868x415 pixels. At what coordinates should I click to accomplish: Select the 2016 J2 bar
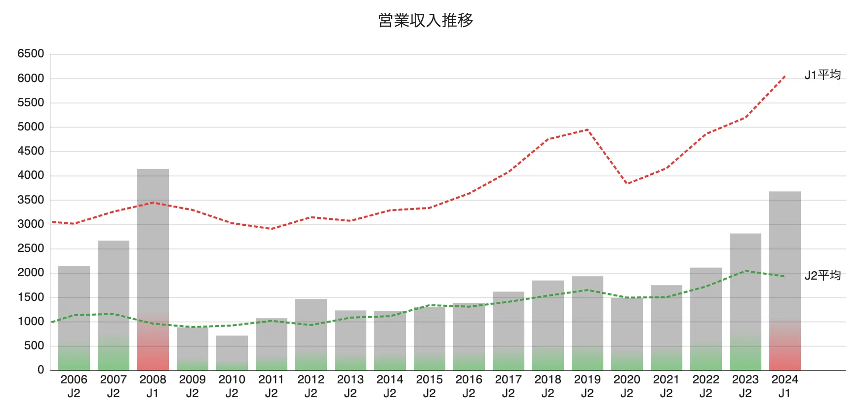pyautogui.click(x=469, y=336)
